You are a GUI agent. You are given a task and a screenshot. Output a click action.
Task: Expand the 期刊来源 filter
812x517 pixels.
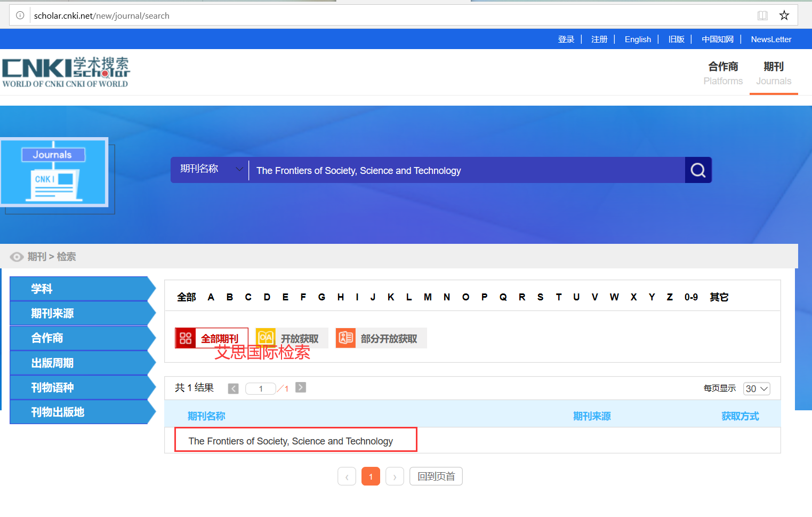(83, 313)
